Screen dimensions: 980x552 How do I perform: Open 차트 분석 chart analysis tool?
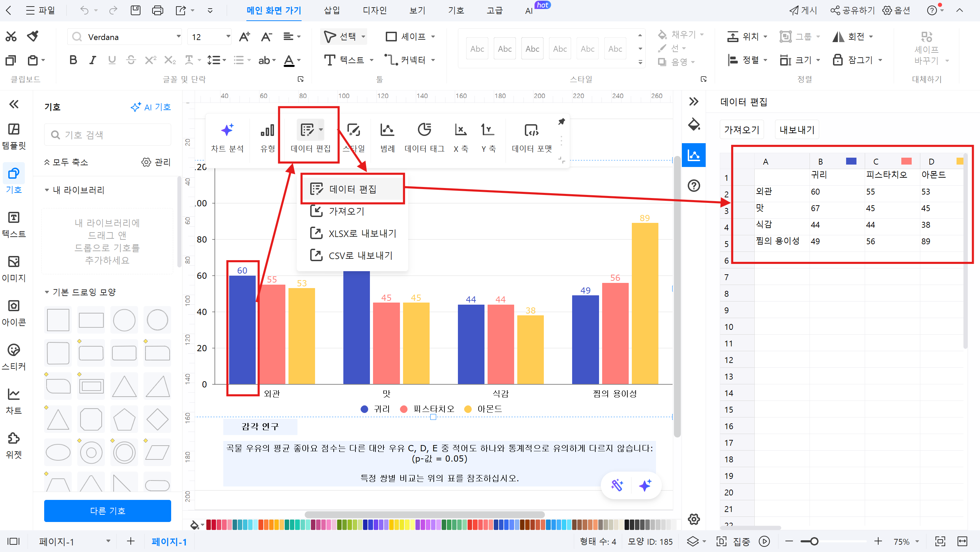(227, 138)
